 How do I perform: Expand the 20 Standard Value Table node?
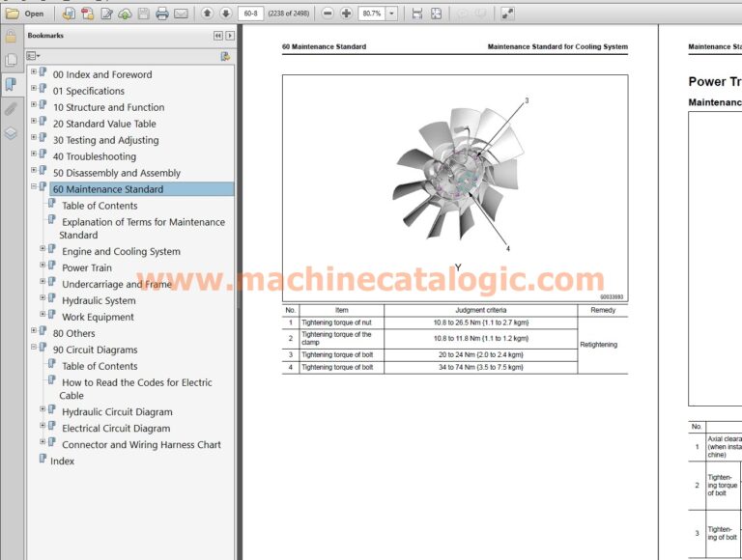point(34,121)
